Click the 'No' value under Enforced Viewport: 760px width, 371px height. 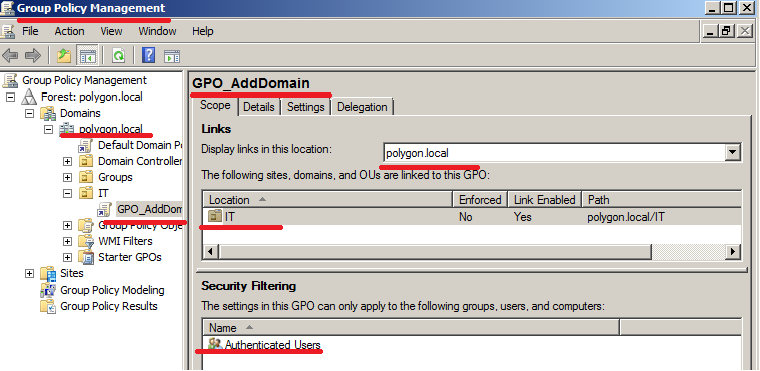coord(465,217)
